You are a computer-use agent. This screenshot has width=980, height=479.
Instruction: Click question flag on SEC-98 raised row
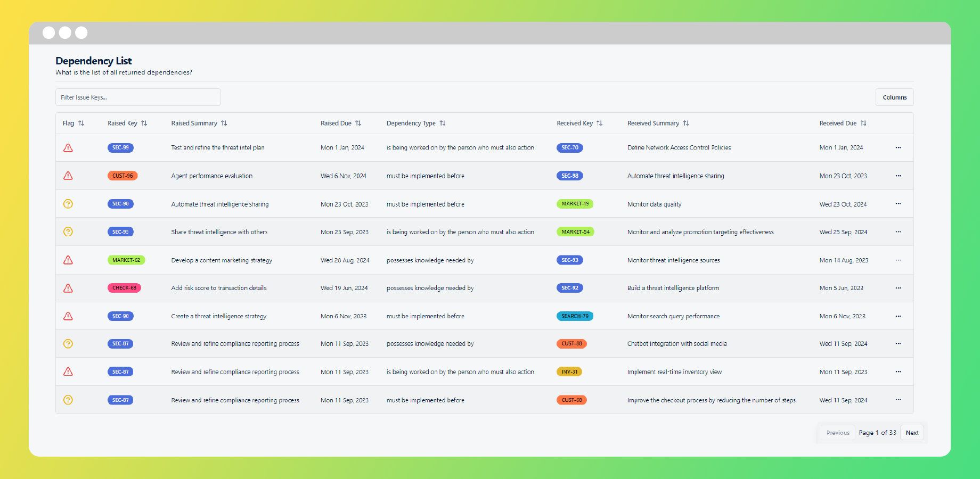pyautogui.click(x=68, y=204)
